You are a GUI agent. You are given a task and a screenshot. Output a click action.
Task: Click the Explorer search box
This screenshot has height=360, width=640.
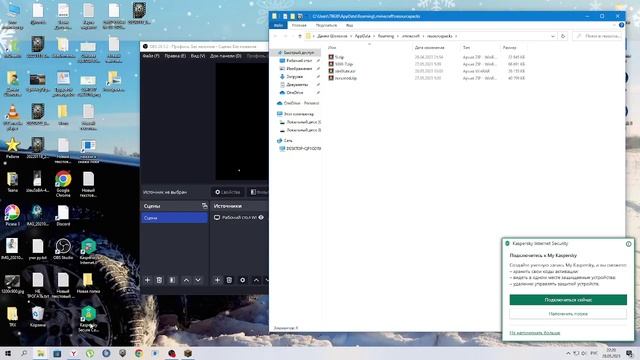coord(598,36)
